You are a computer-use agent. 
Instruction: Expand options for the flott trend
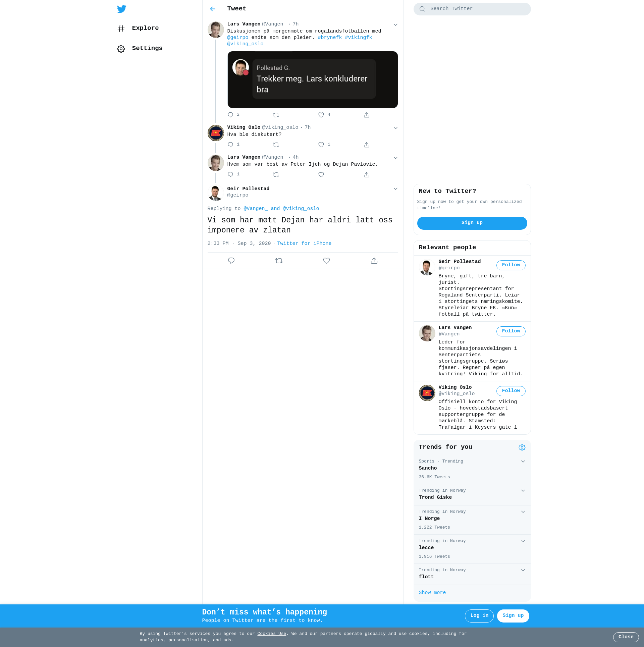pos(523,570)
